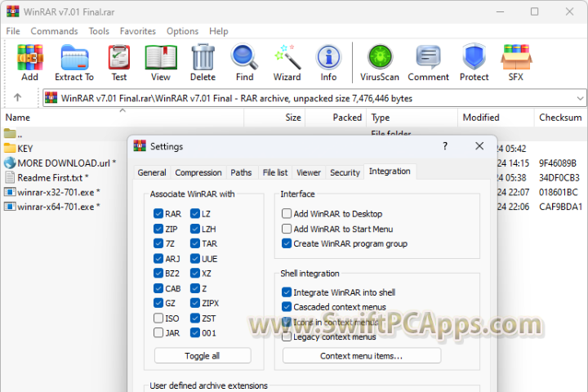This screenshot has width=588, height=392.
Task: Sort by the Packed column header
Action: [336, 118]
